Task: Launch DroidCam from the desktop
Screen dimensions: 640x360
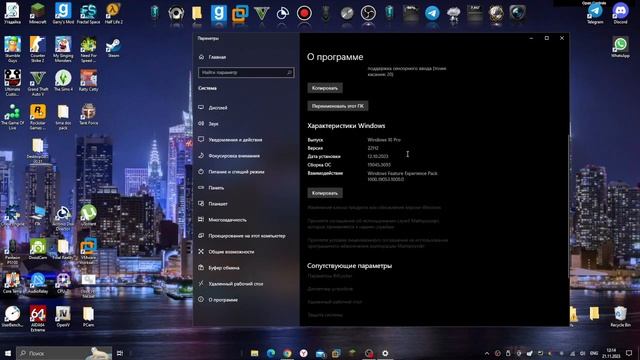Action: (38, 249)
